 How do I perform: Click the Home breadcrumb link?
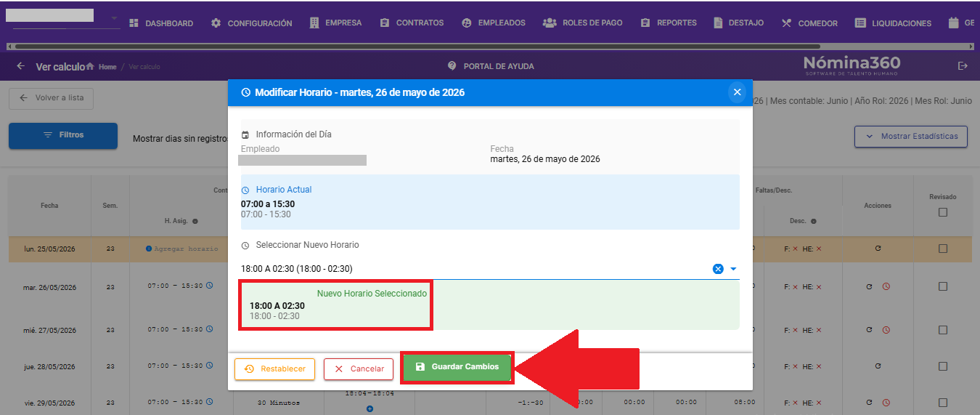click(102, 67)
